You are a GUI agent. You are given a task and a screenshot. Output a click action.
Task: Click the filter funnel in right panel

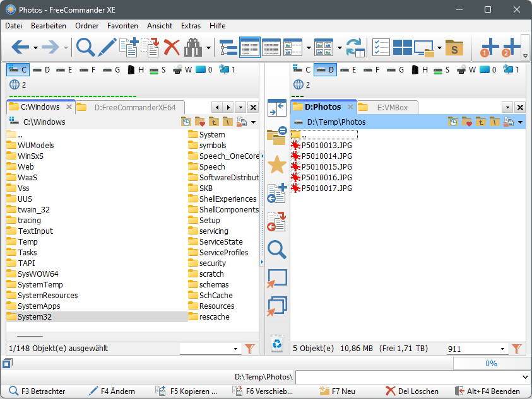tap(517, 349)
